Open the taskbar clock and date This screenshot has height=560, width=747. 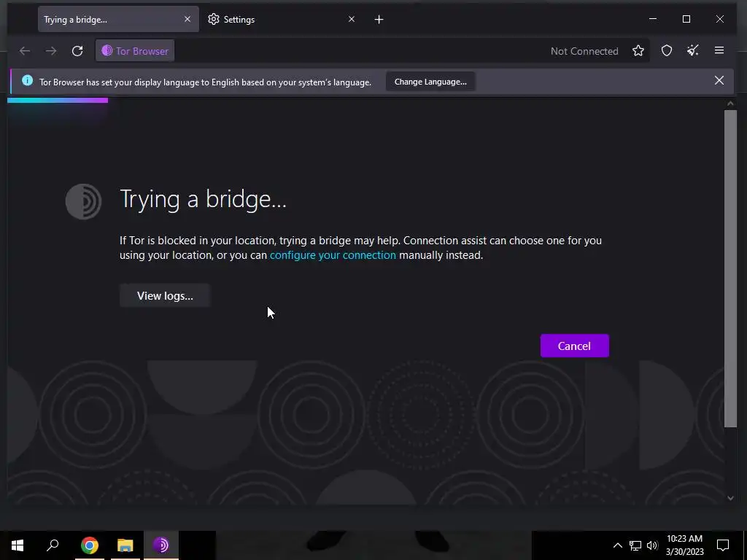point(684,545)
